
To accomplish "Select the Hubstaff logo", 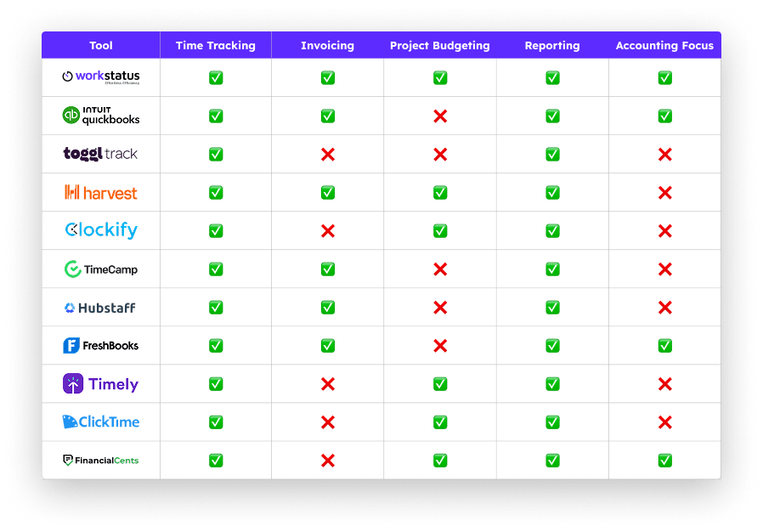I will point(100,308).
